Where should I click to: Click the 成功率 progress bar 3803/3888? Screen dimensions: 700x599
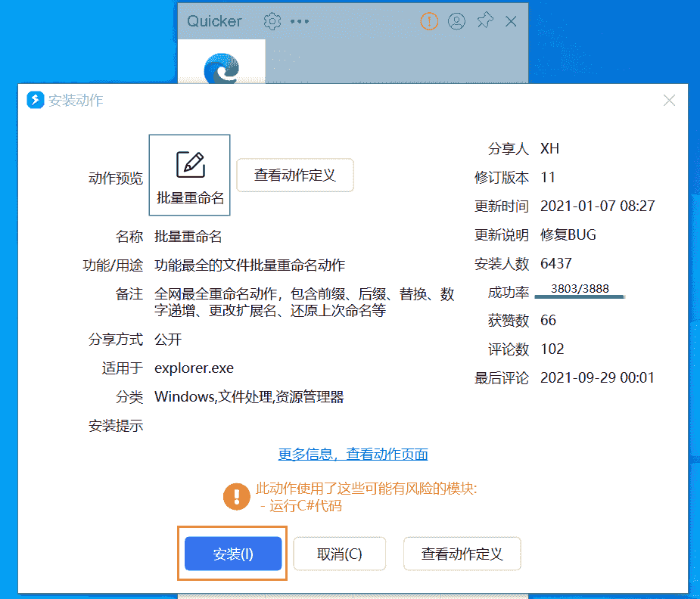[580, 291]
